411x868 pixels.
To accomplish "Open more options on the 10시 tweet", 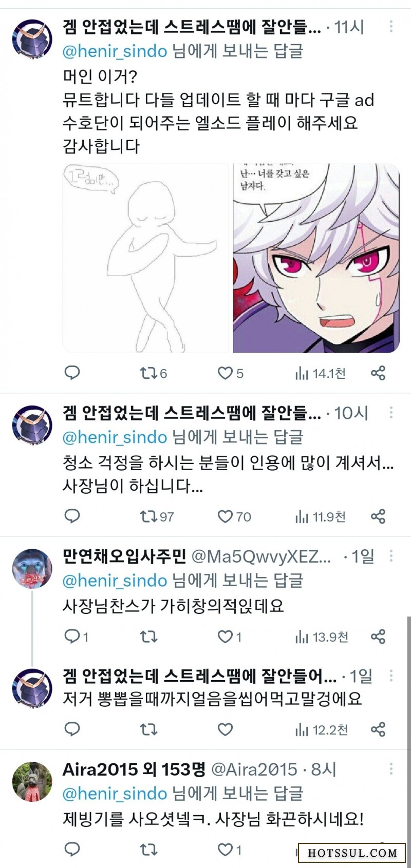I will pos(391,412).
